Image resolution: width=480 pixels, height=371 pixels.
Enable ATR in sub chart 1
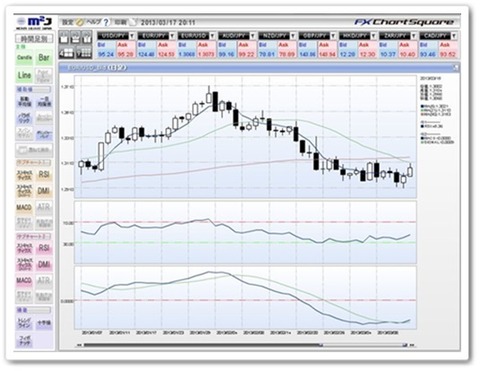[44, 207]
